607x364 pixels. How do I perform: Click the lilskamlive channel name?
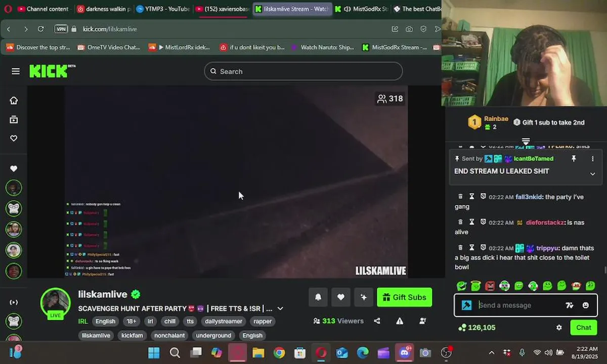(103, 294)
